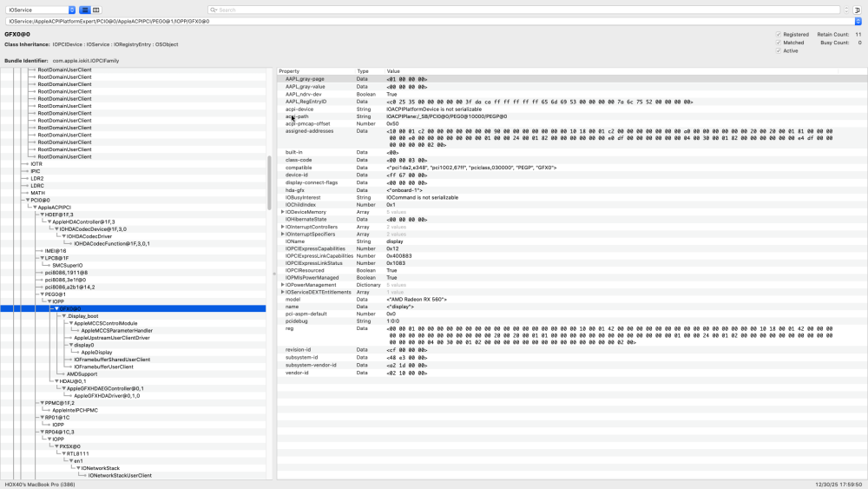Select the AppleMCCSControlModule tree item
This screenshot has width=868, height=489.
[x=105, y=323]
